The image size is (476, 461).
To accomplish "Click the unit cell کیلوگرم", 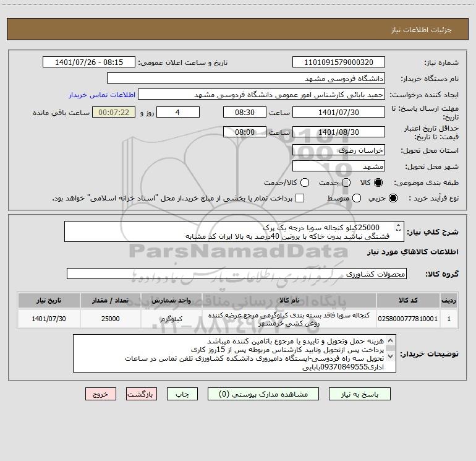I will 171,319.
